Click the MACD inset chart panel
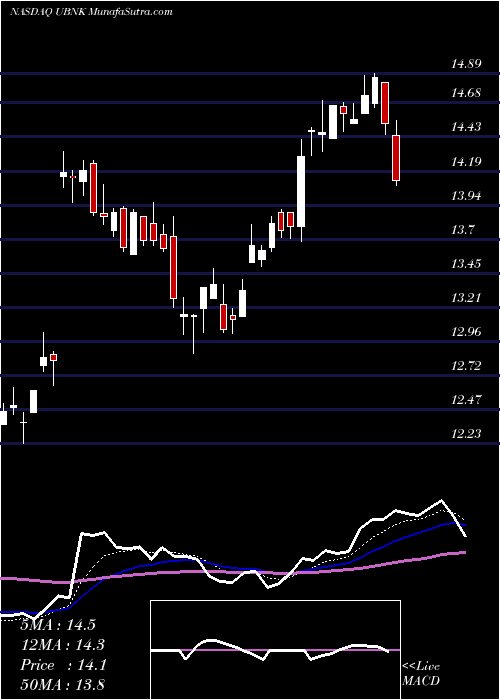500x700 pixels. [x=275, y=650]
